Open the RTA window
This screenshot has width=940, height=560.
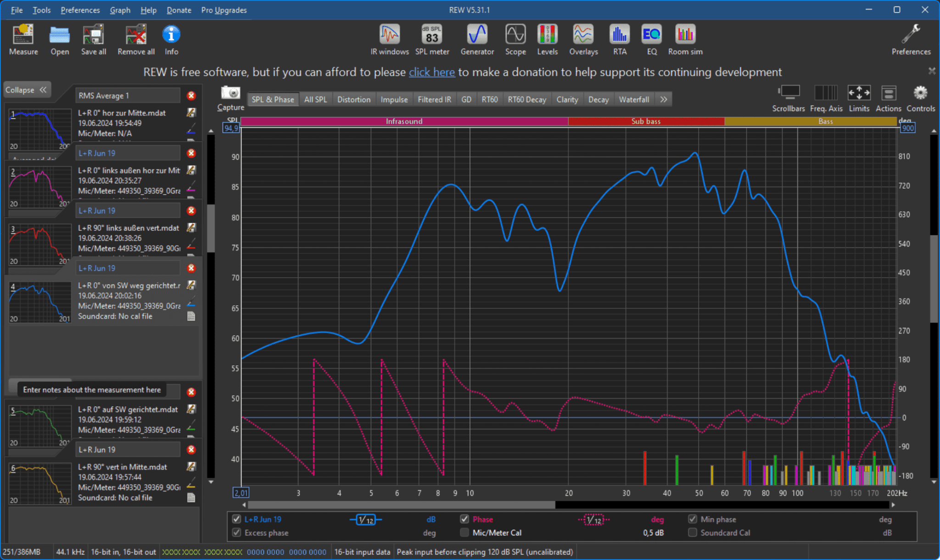point(620,39)
